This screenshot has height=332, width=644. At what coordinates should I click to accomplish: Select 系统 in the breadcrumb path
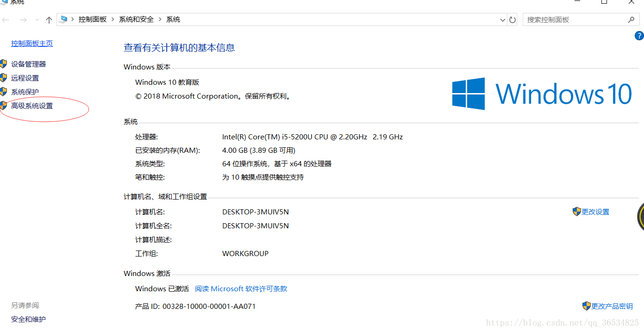click(x=173, y=19)
